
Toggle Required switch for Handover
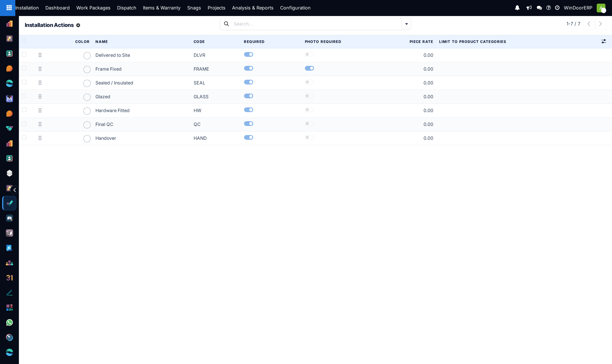pyautogui.click(x=248, y=137)
